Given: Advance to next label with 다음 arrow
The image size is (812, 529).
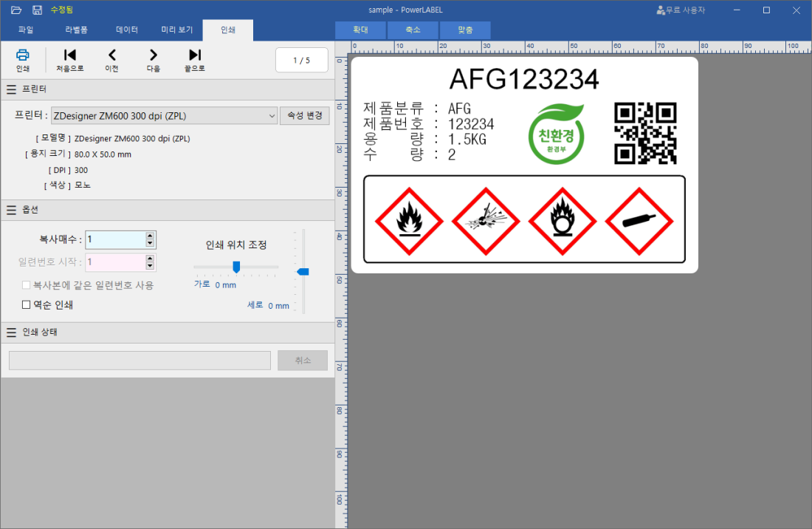Looking at the screenshot, I should point(153,55).
